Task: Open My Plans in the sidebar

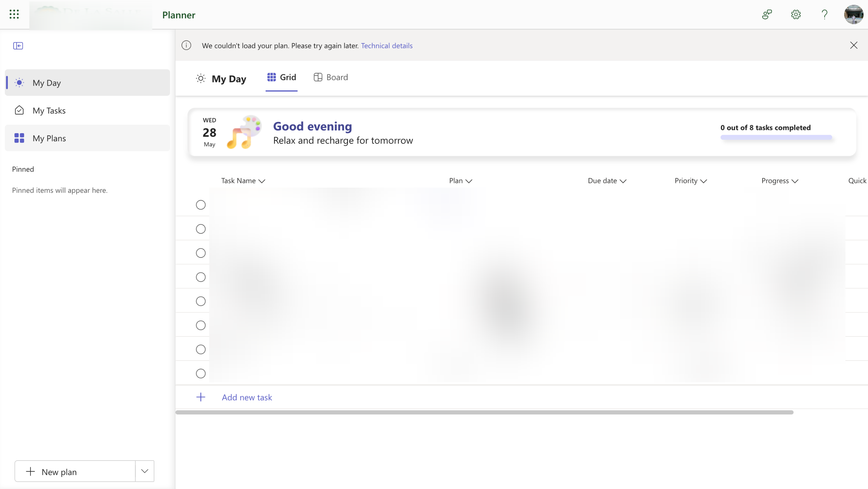Action: 88,138
